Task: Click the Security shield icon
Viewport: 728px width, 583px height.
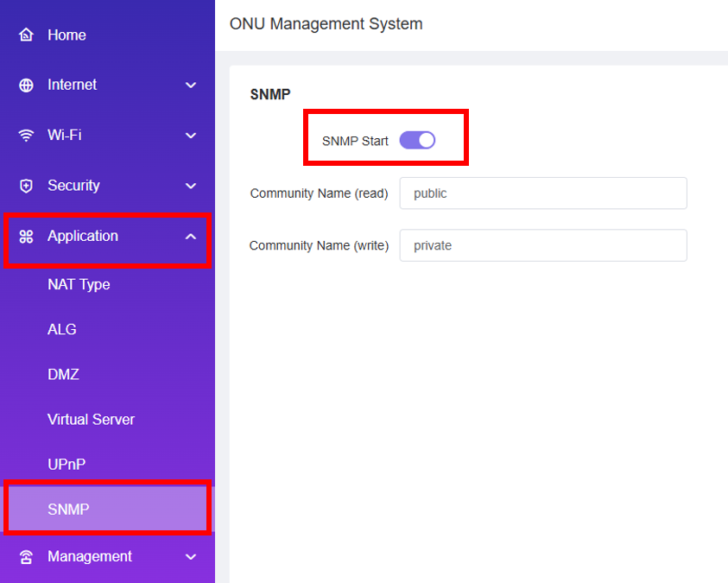Action: pyautogui.click(x=26, y=186)
